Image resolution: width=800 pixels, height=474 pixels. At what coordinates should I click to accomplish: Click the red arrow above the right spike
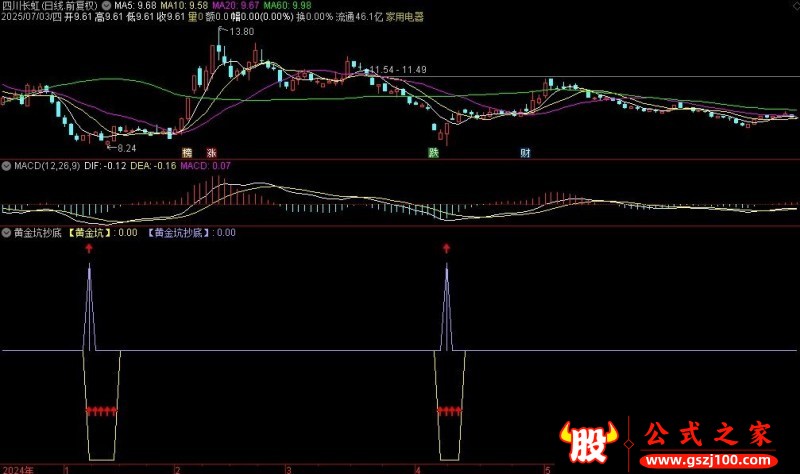446,247
